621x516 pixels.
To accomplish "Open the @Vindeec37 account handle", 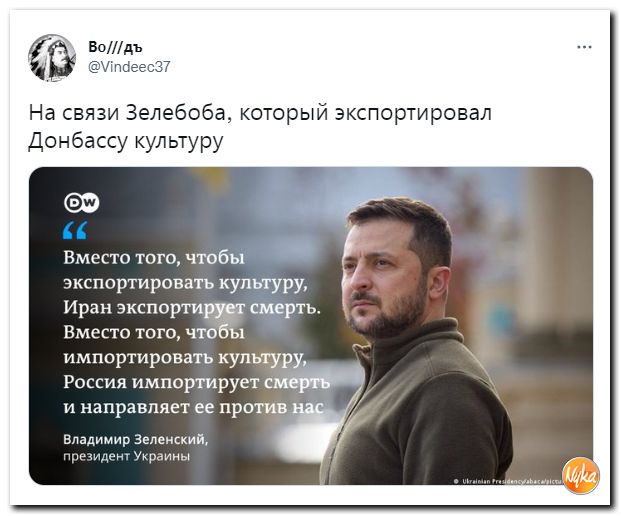I will pyautogui.click(x=129, y=67).
